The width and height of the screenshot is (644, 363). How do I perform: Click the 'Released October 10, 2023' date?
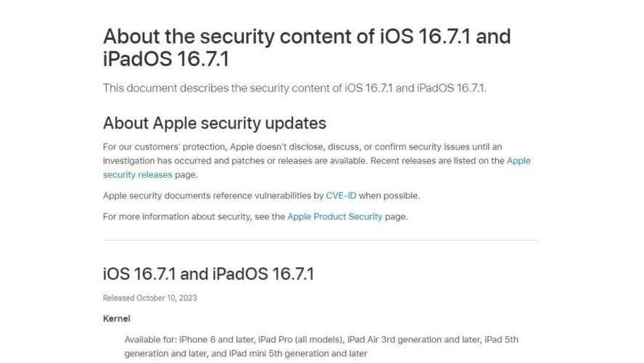(150, 298)
